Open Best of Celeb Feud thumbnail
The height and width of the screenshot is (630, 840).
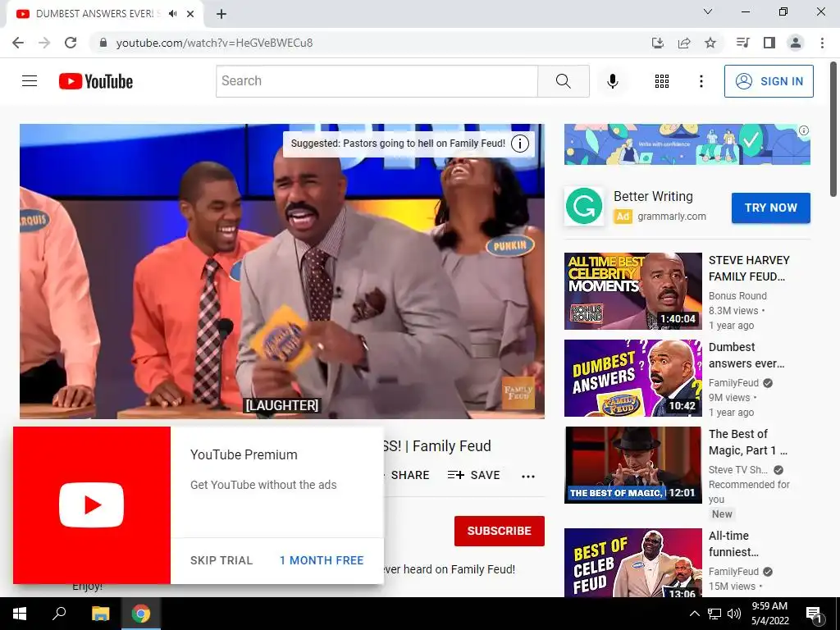coord(632,563)
